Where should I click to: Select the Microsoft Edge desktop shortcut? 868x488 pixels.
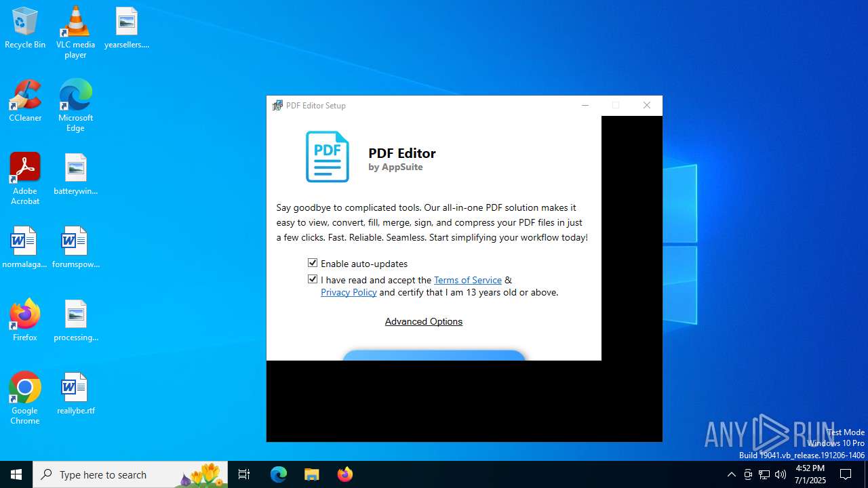(x=75, y=106)
